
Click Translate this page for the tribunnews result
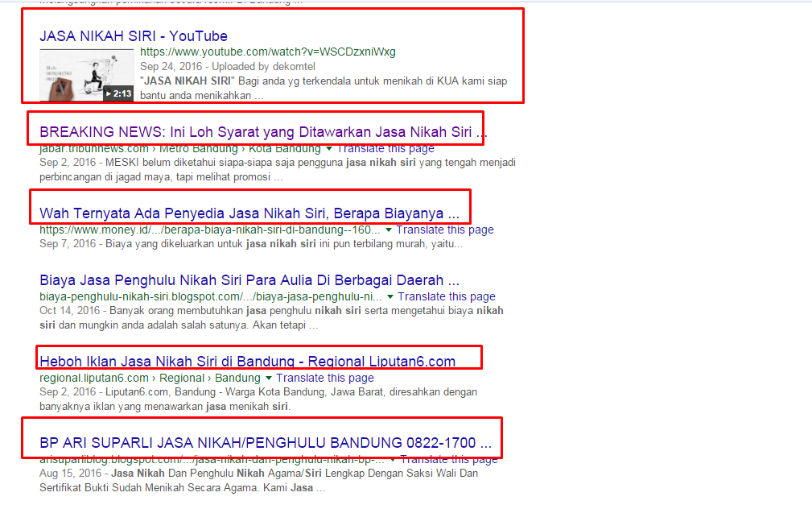385,149
